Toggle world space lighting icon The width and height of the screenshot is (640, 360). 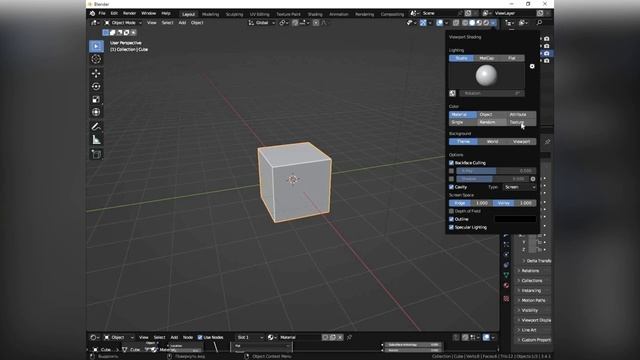click(452, 93)
